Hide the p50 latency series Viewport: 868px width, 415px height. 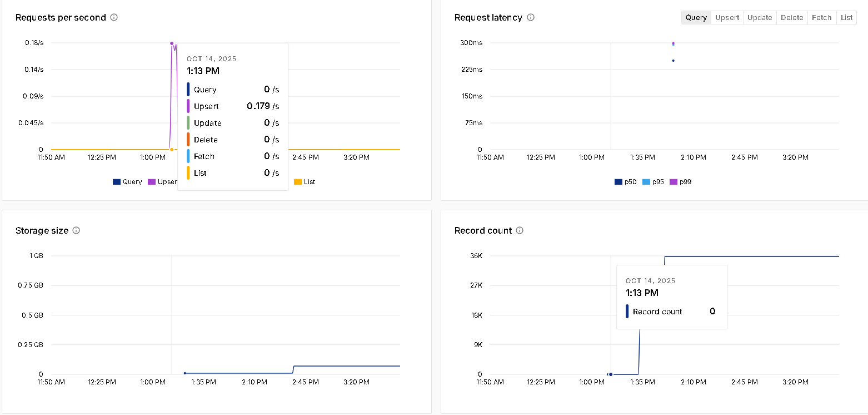tap(625, 182)
